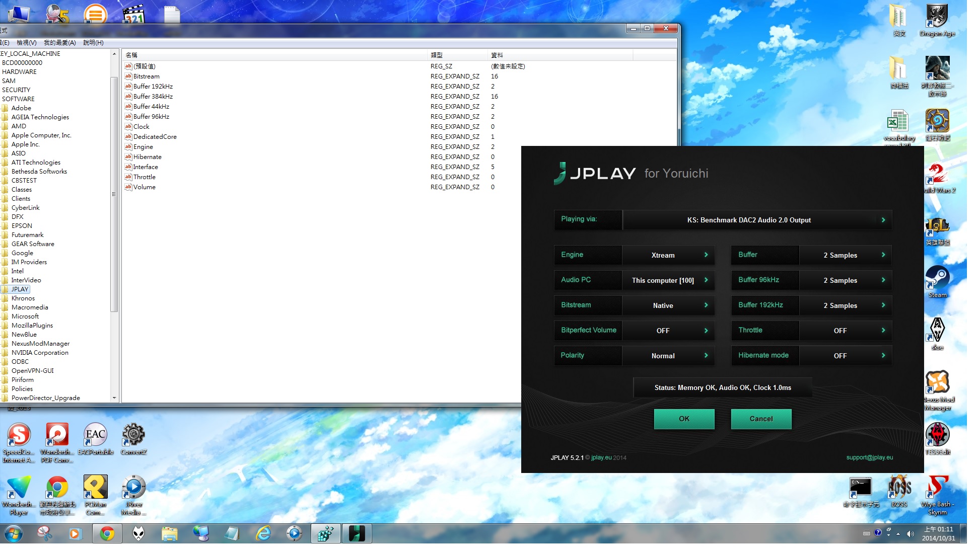This screenshot has width=980, height=551.
Task: Select JPLAY key in registry tree
Action: pos(20,289)
